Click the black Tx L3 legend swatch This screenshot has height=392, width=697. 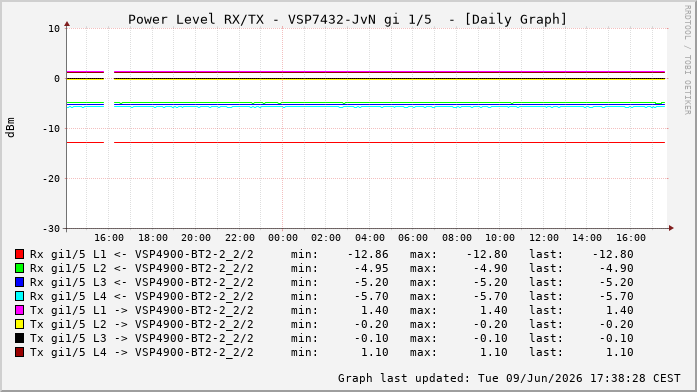(x=20, y=338)
